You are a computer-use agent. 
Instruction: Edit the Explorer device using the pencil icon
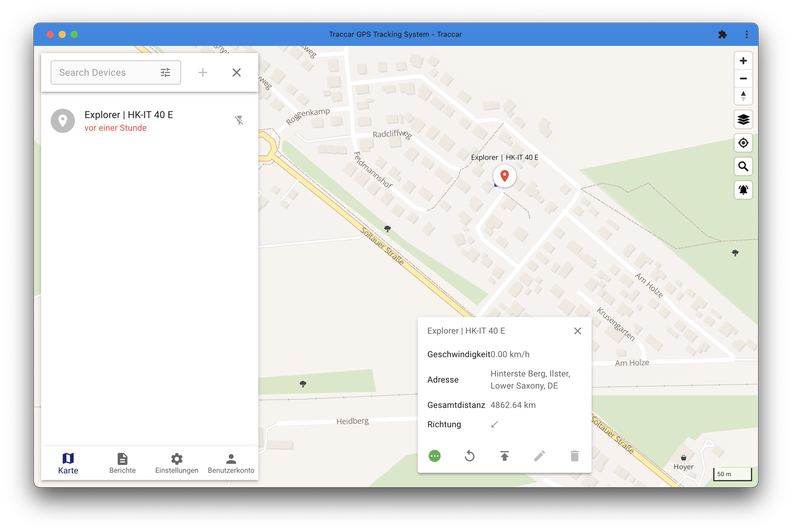click(x=539, y=456)
